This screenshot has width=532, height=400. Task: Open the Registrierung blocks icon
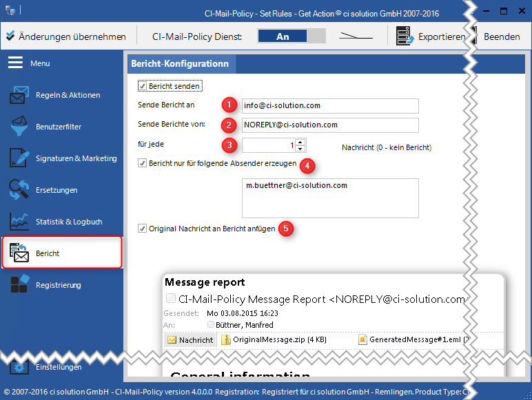click(19, 285)
